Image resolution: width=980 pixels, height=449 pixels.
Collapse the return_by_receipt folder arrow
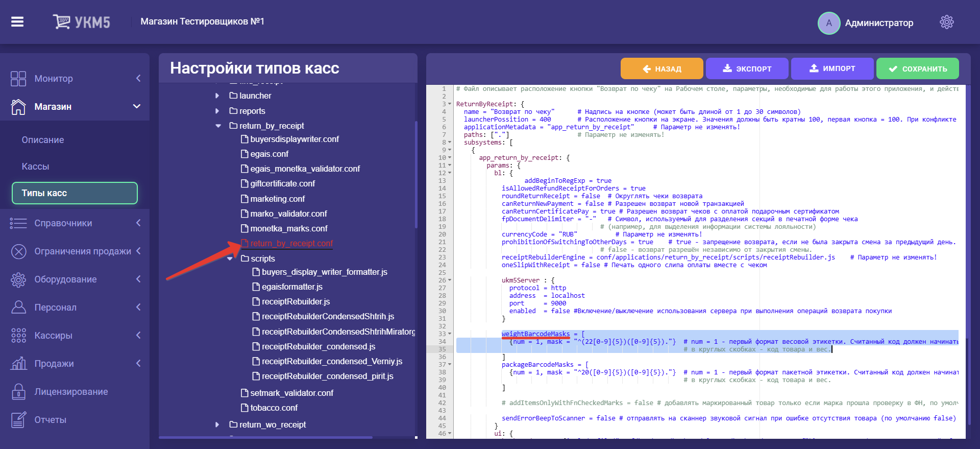(x=218, y=126)
